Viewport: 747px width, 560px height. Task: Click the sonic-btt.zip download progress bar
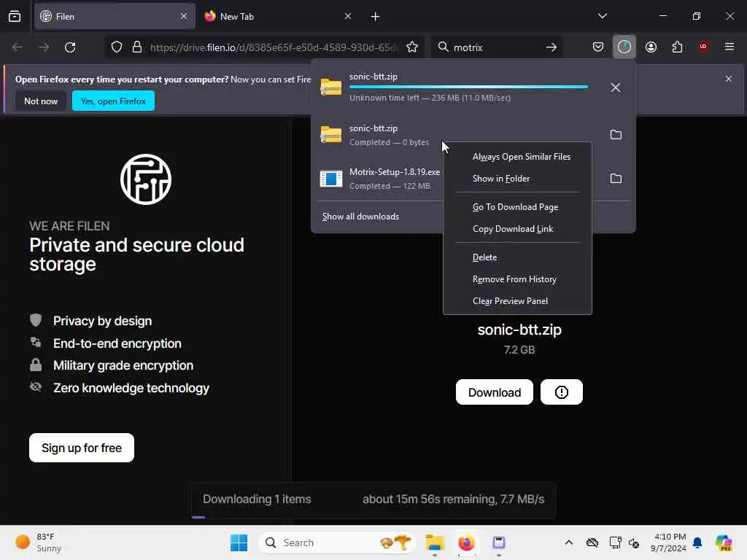469,87
